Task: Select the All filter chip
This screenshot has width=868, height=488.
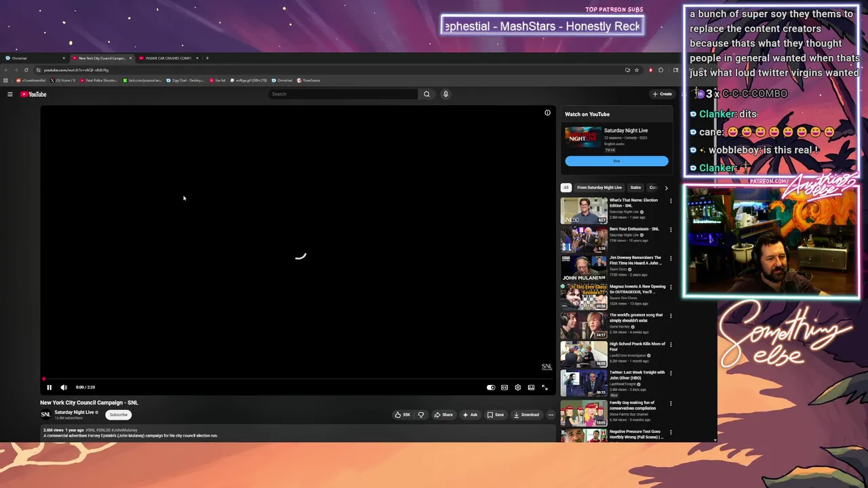Action: (x=566, y=188)
